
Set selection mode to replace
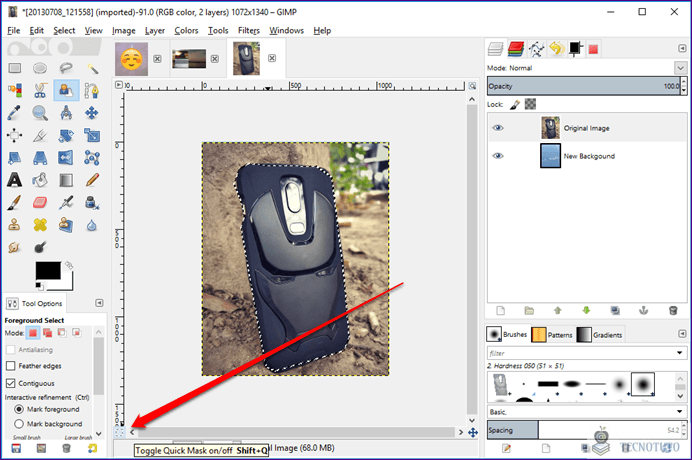coord(33,333)
